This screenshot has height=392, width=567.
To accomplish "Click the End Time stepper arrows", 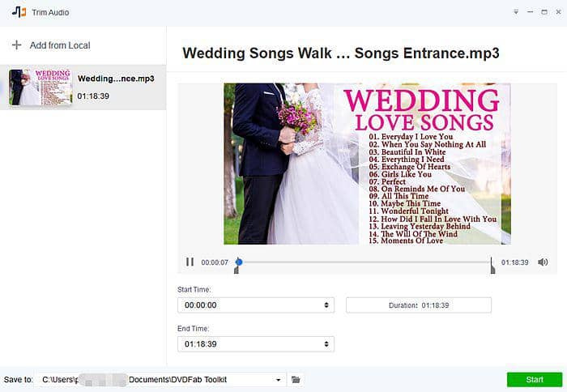I will (x=326, y=344).
